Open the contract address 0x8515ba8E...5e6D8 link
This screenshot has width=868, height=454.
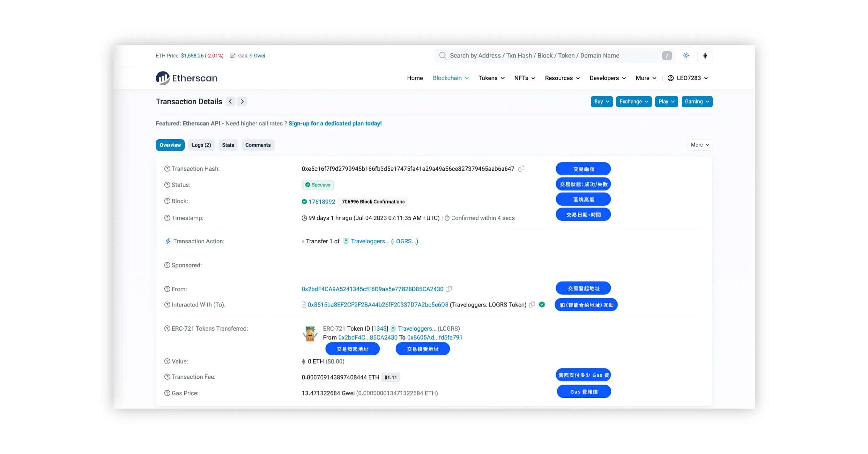[378, 305]
